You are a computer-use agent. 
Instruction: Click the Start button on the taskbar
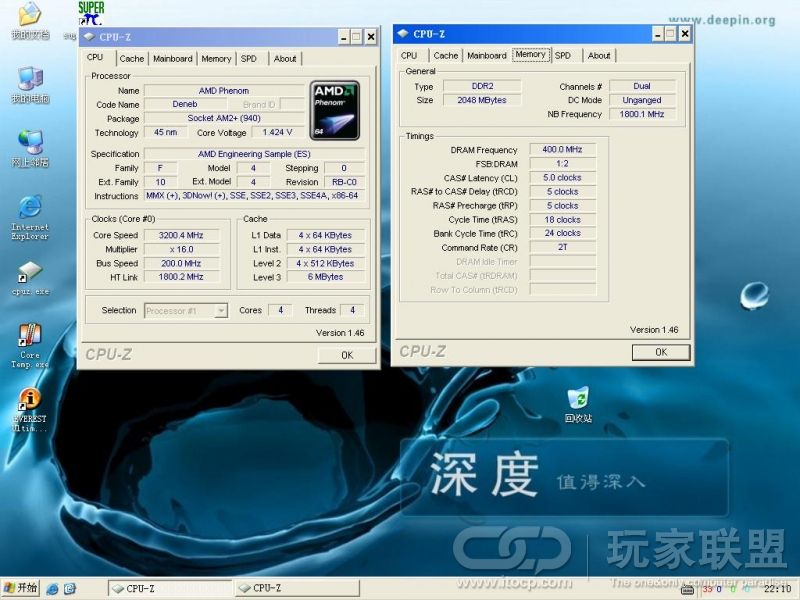21,588
